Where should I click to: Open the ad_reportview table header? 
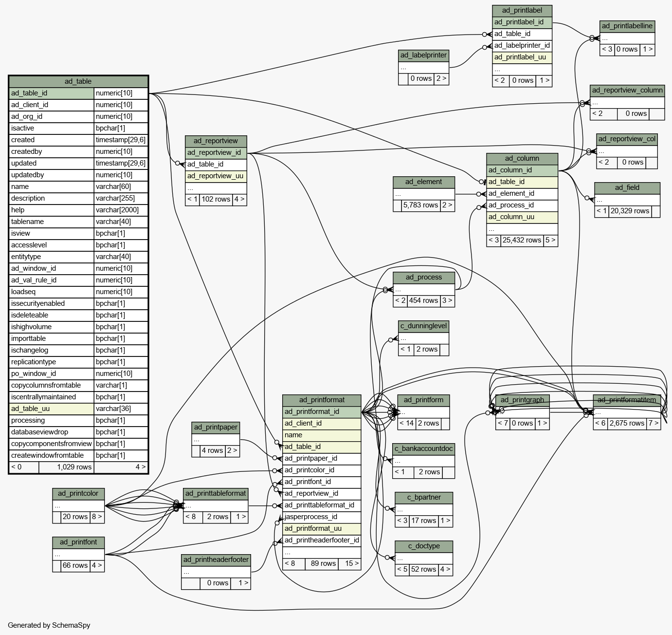(216, 141)
